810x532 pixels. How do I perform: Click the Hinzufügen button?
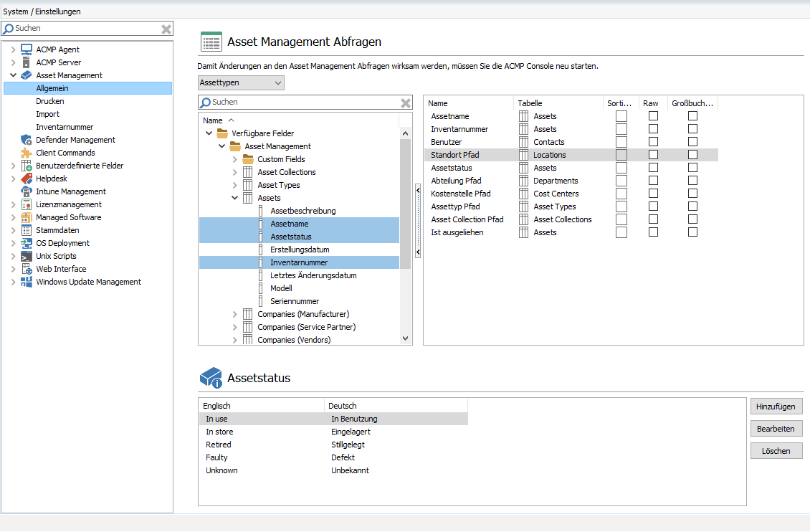tap(776, 406)
